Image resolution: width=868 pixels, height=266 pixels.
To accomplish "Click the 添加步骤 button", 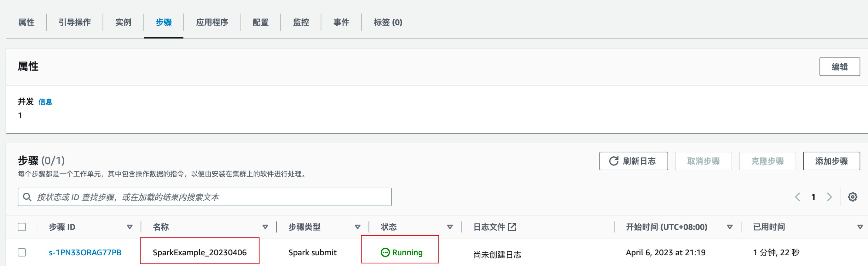I will click(x=831, y=161).
